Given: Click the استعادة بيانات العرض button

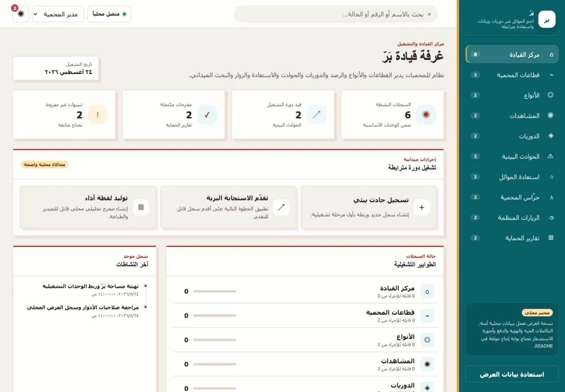Looking at the screenshot, I should (512, 374).
